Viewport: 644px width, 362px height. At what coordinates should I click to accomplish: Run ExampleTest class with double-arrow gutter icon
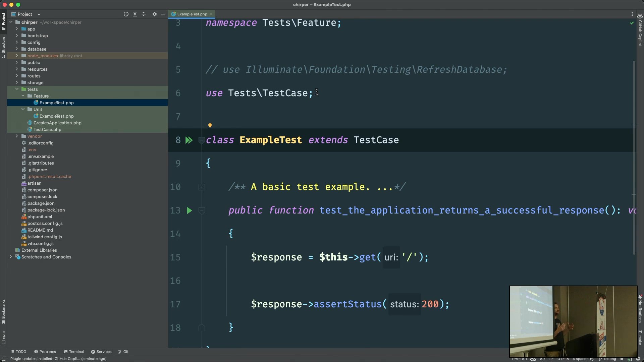click(x=189, y=140)
